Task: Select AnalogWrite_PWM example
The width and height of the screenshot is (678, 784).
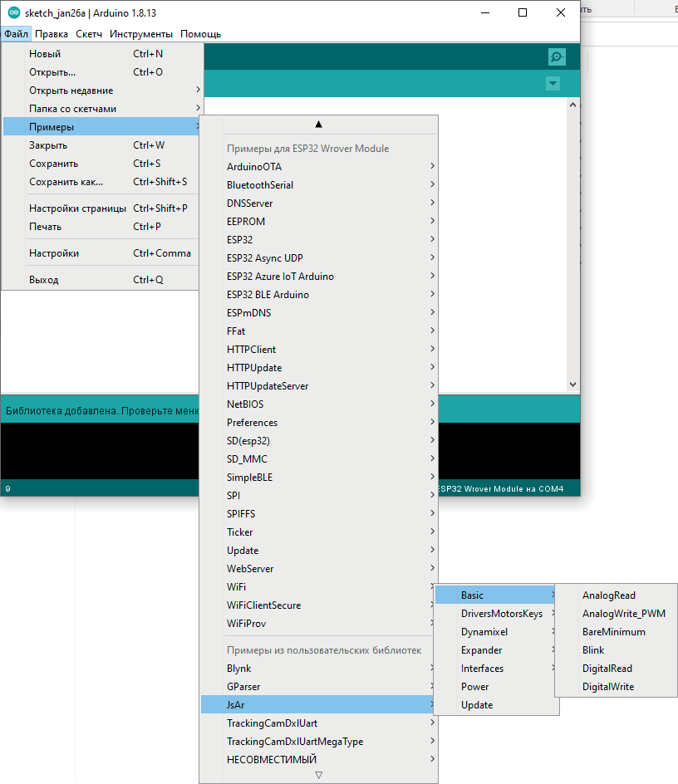Action: point(623,614)
